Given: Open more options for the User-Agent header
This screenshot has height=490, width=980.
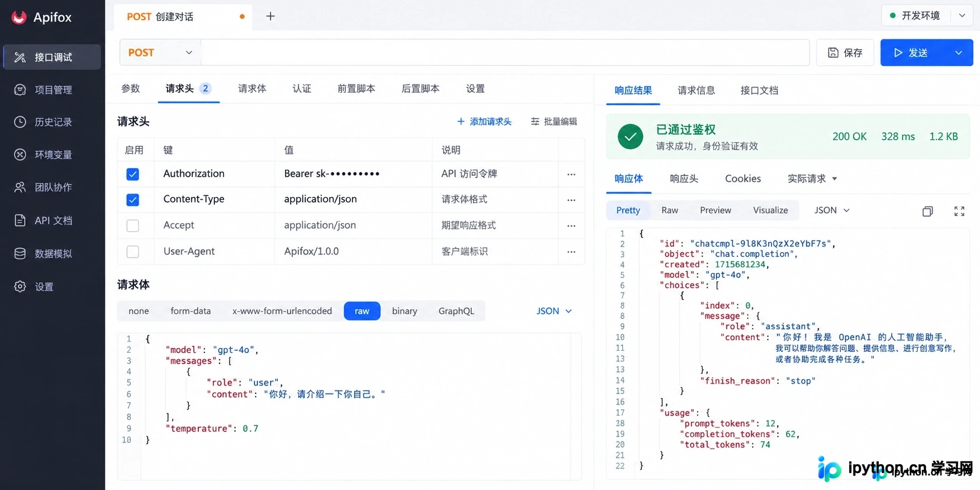Looking at the screenshot, I should pyautogui.click(x=571, y=251).
